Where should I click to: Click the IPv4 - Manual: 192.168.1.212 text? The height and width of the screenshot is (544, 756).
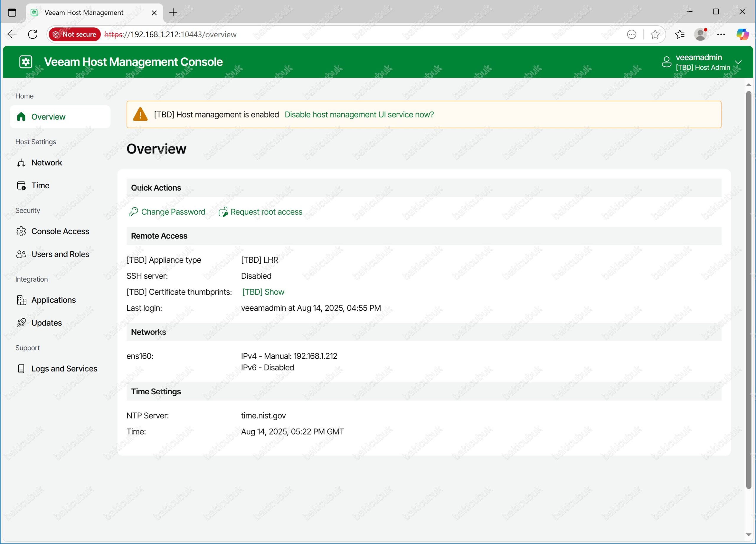coord(289,356)
